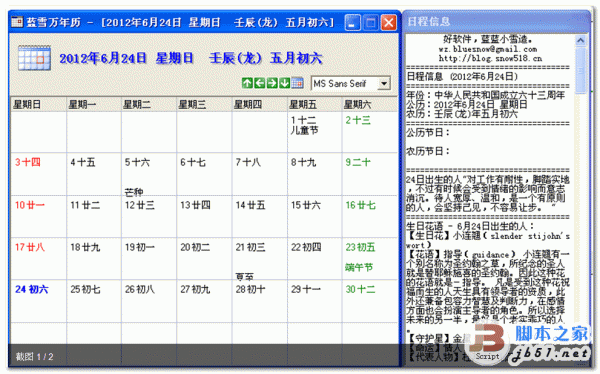Viewport: 600px width, 374px height.
Task: Select the date 9 二十
Action: pos(370,174)
